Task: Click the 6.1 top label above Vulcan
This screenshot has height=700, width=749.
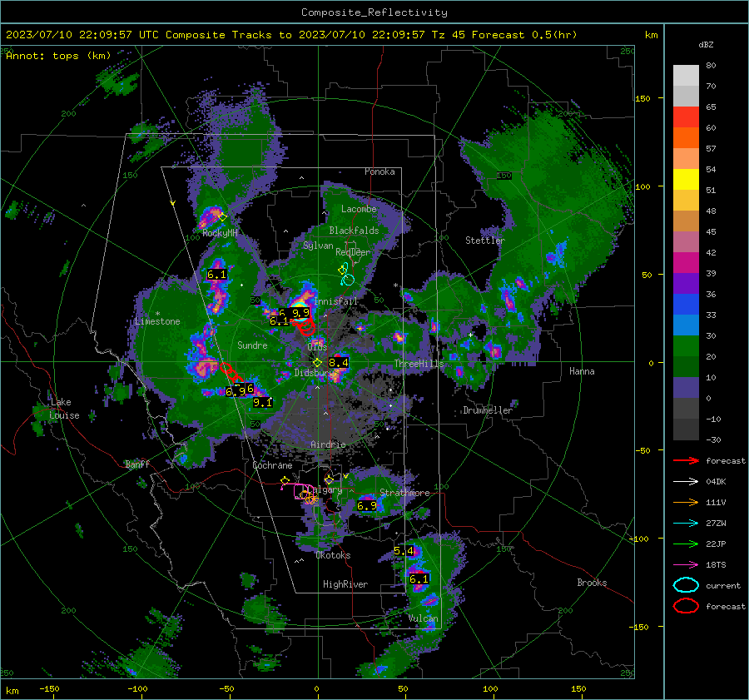Action: tap(419, 579)
